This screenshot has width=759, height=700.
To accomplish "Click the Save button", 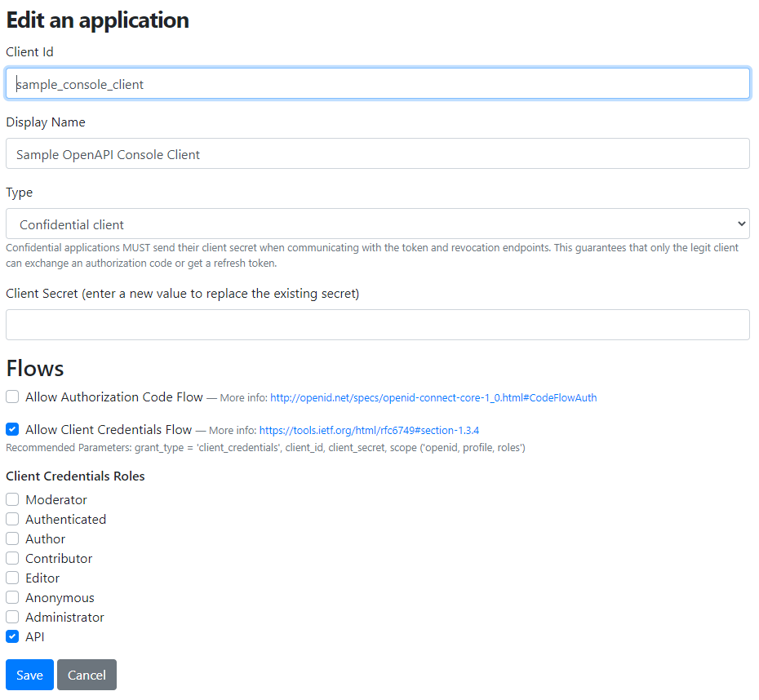I will coord(29,675).
